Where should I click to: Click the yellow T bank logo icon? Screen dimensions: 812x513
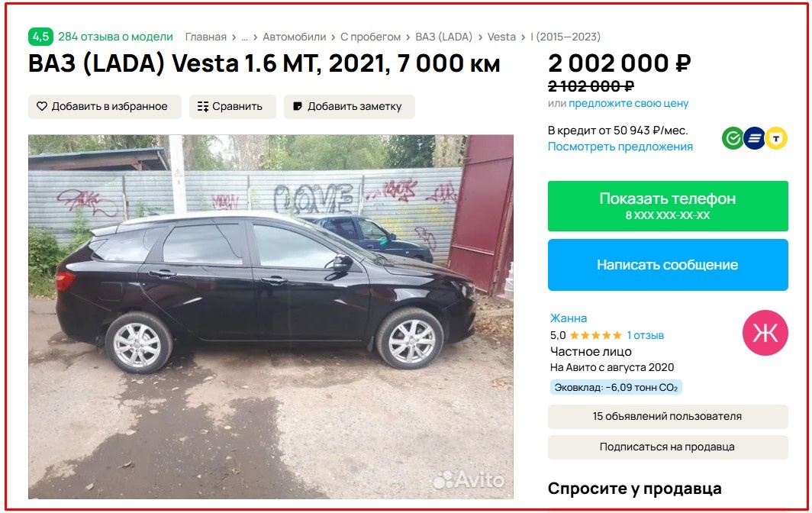[x=776, y=138]
